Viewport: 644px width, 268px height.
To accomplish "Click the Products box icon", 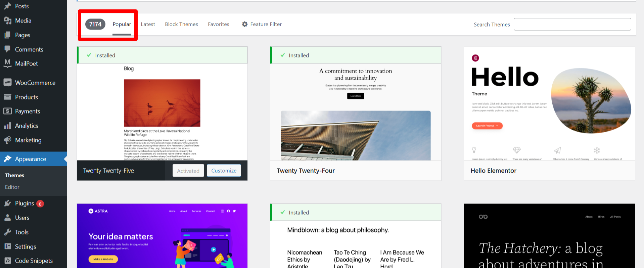I will pos(7,97).
